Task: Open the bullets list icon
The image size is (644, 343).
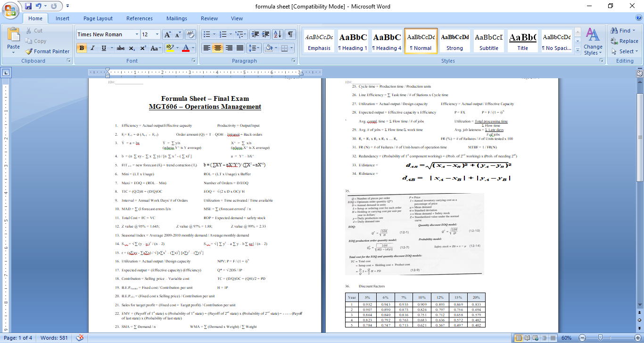Action: (206, 33)
